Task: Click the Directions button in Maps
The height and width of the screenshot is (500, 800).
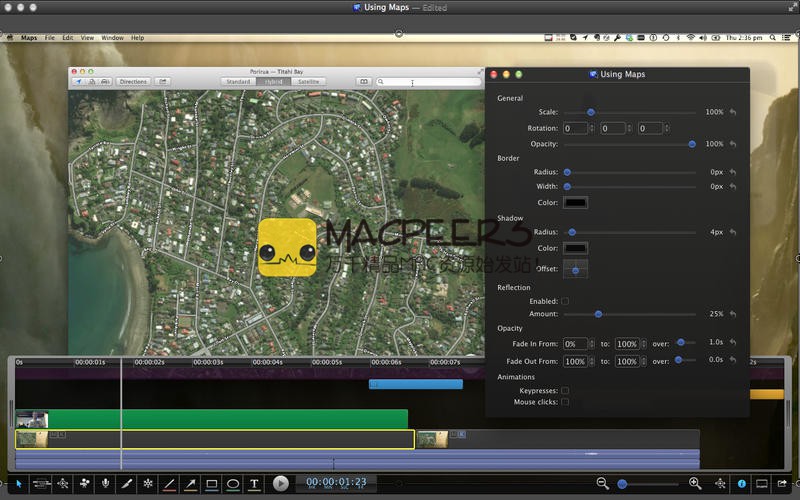Action: pyautogui.click(x=133, y=82)
